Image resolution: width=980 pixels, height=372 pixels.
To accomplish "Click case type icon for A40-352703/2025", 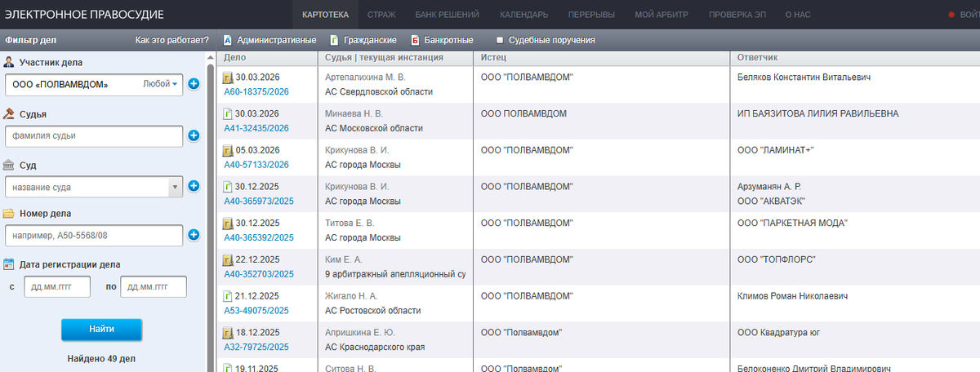I will [229, 259].
